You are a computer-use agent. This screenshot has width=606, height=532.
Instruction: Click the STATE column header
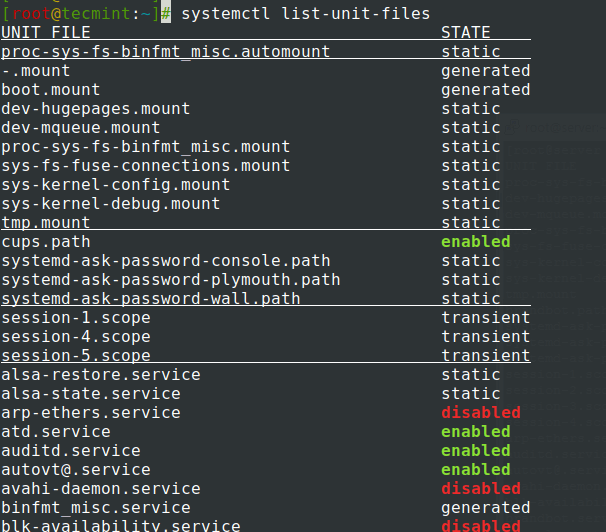pos(466,33)
